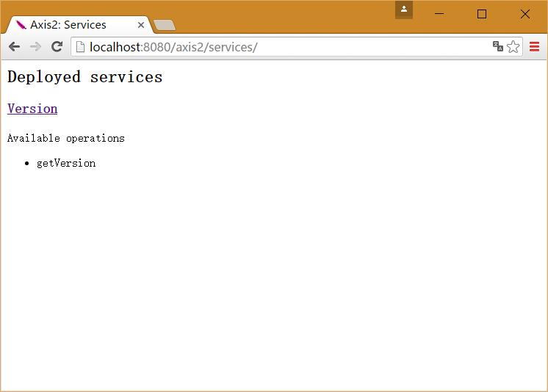The image size is (548, 392).
Task: Close the browser window
Action: click(x=525, y=14)
